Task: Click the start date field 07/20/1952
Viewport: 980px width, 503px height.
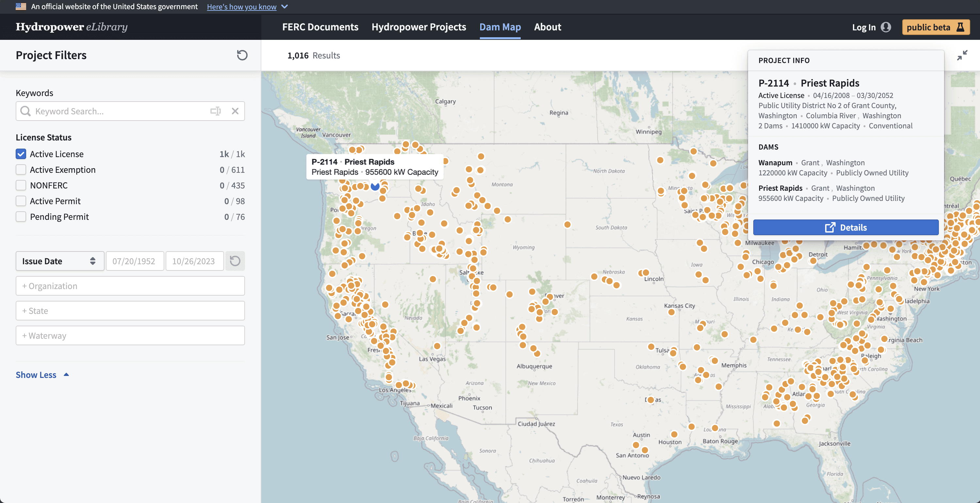Action: 135,261
